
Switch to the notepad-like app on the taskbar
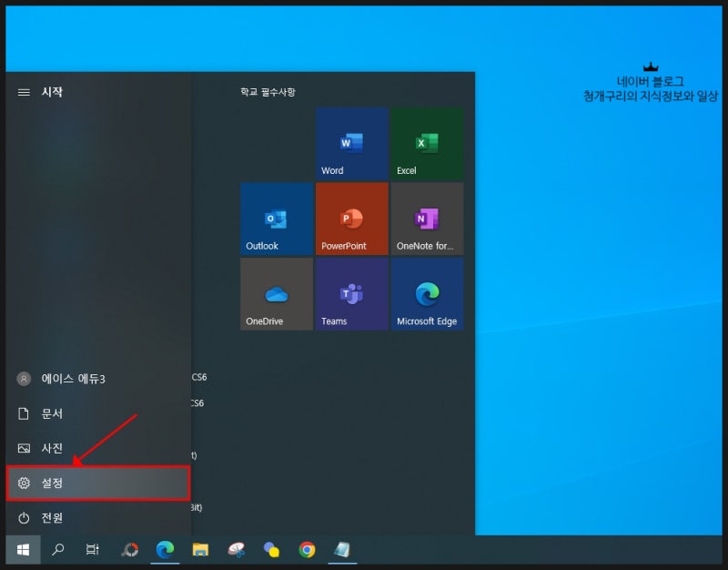click(x=343, y=550)
